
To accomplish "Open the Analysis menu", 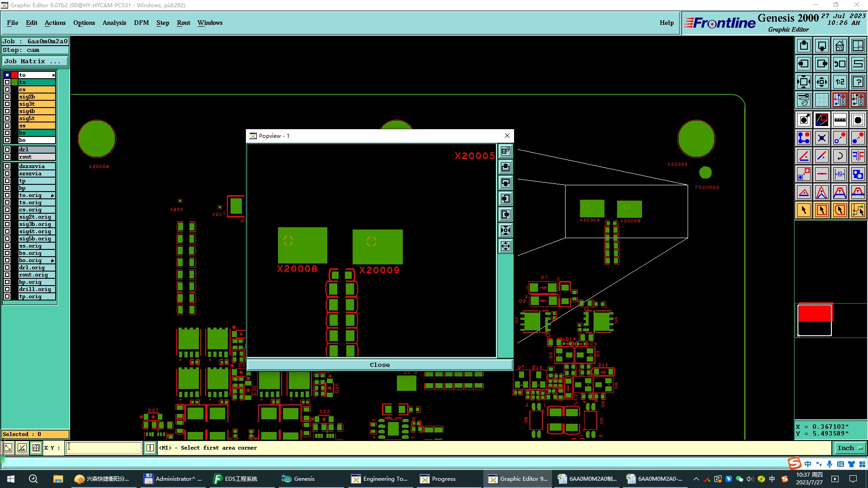I will 114,23.
